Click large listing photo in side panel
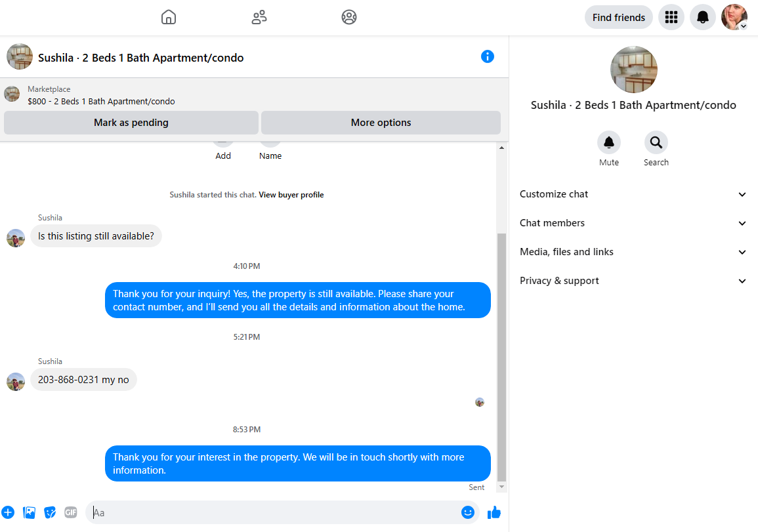The height and width of the screenshot is (532, 758). [633, 70]
